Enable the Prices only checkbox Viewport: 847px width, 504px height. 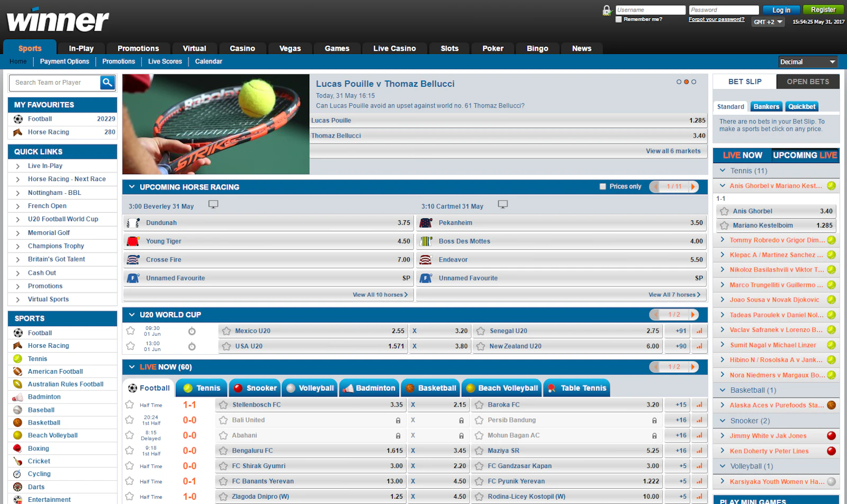(x=602, y=186)
